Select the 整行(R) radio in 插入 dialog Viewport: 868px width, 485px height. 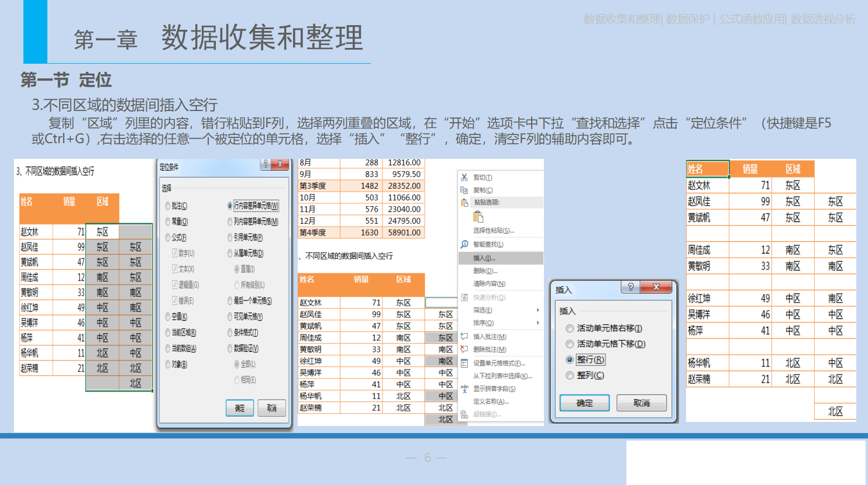coord(570,359)
